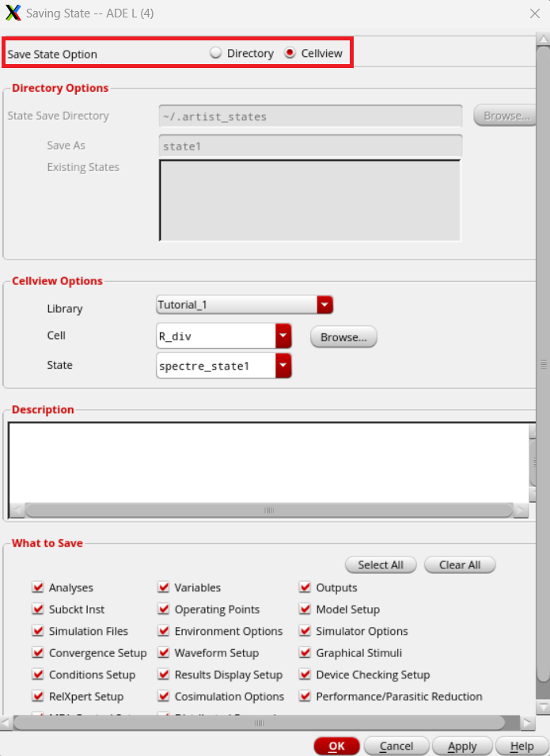Toggle the Model Setup checkbox
Screen dimensions: 550x756
click(x=305, y=609)
